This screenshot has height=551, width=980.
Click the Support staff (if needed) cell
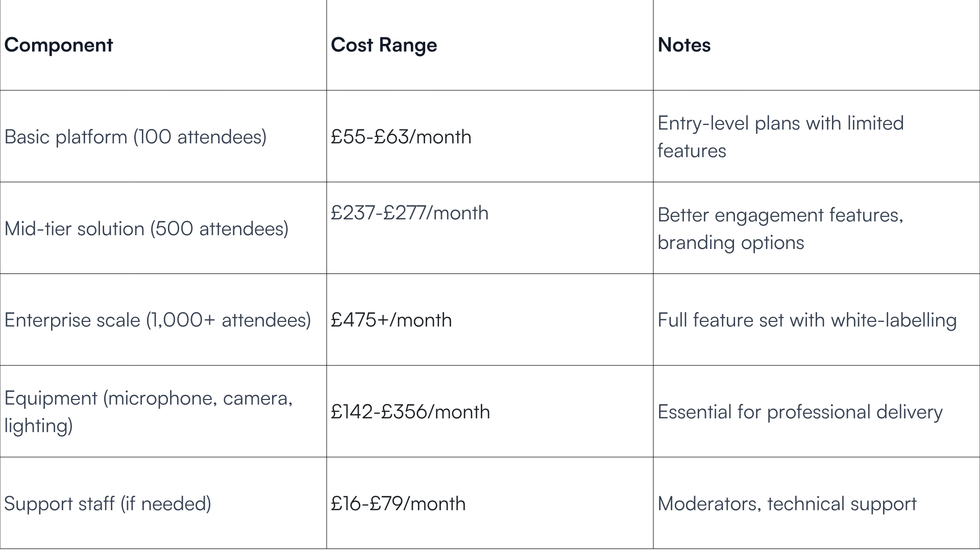[x=163, y=503]
